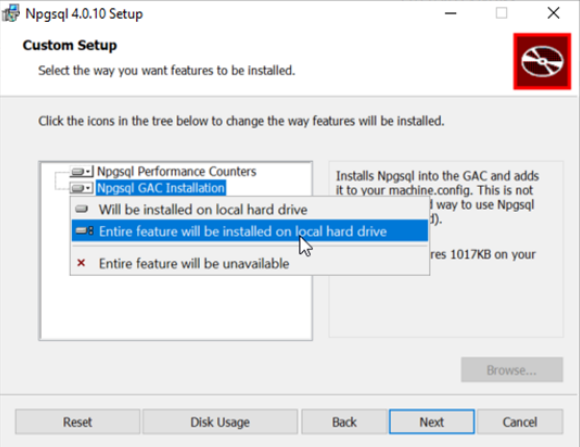The height and width of the screenshot is (447, 580).
Task: Click red X icon for unavailable option
Action: [81, 263]
